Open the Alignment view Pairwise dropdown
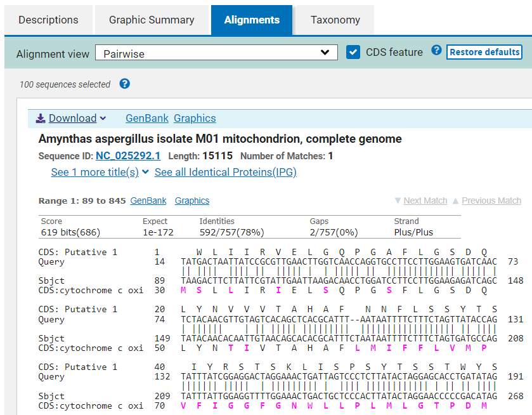Image resolution: width=532 pixels, height=415 pixels. click(216, 53)
